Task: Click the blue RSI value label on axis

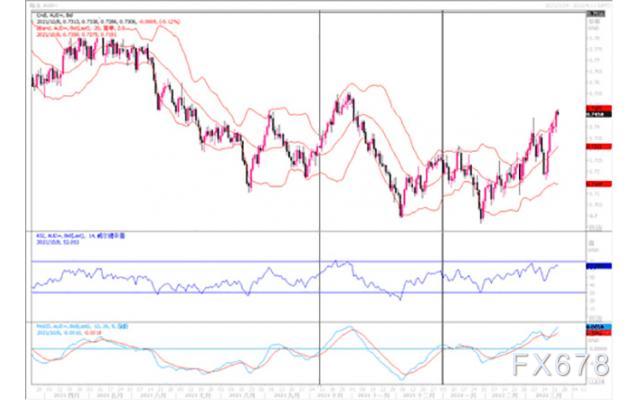Action: click(x=598, y=266)
